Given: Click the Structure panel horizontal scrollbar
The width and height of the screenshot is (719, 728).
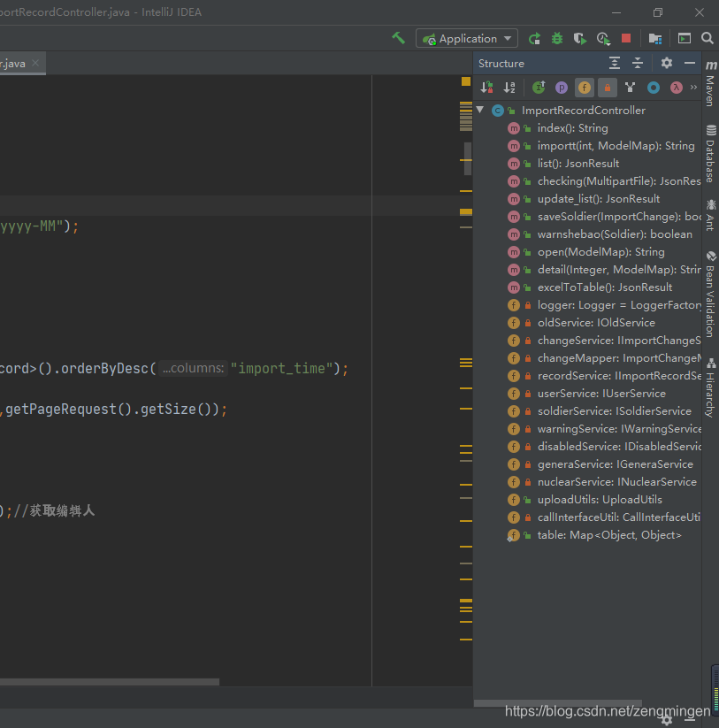Looking at the screenshot, I should tap(557, 703).
